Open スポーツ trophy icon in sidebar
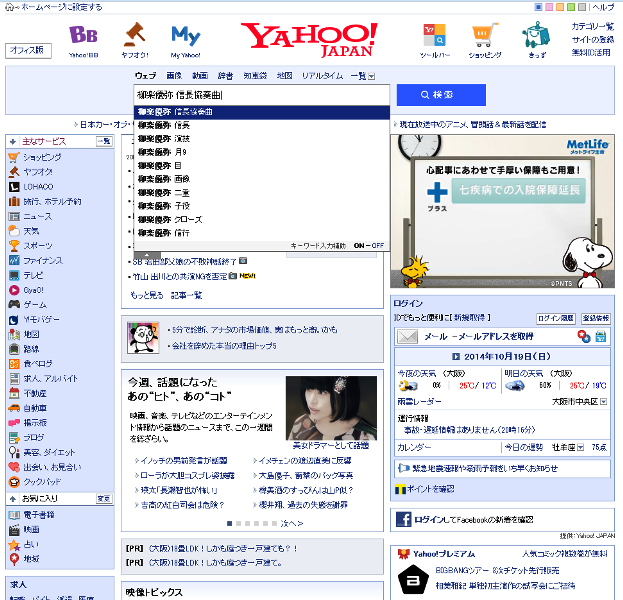The height and width of the screenshot is (600, 623). point(14,246)
